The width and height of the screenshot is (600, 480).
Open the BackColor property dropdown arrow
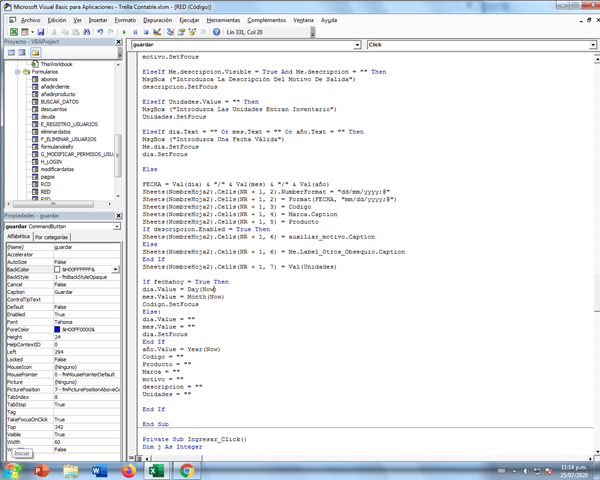[115, 270]
